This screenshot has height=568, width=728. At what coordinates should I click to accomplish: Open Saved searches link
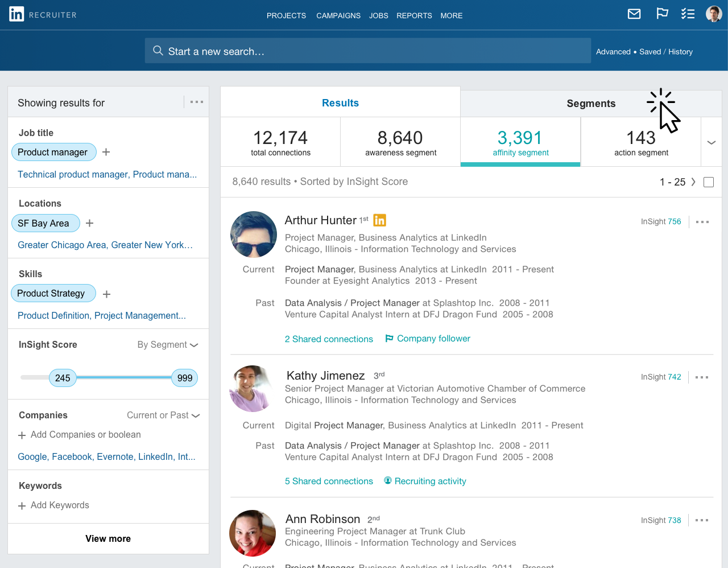point(650,52)
